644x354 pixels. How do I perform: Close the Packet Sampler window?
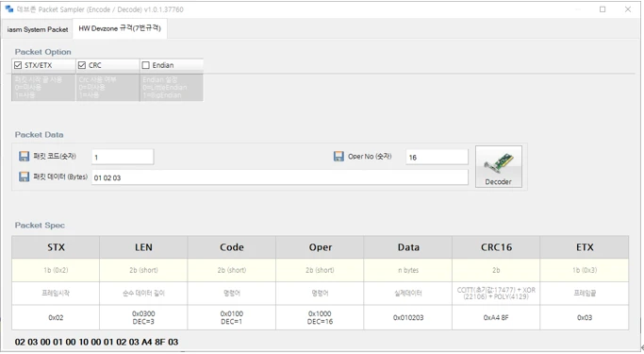click(628, 9)
